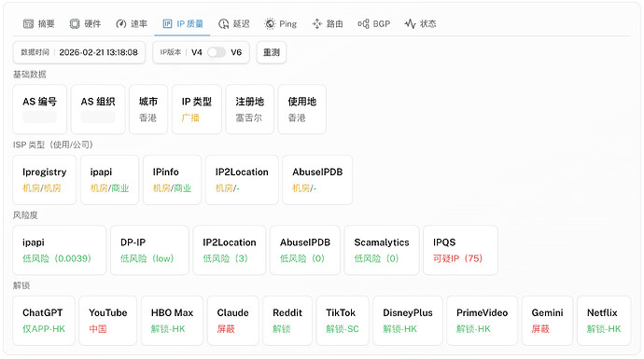Open the 路由 tab label
This screenshot has height=359, width=644.
pos(334,24)
